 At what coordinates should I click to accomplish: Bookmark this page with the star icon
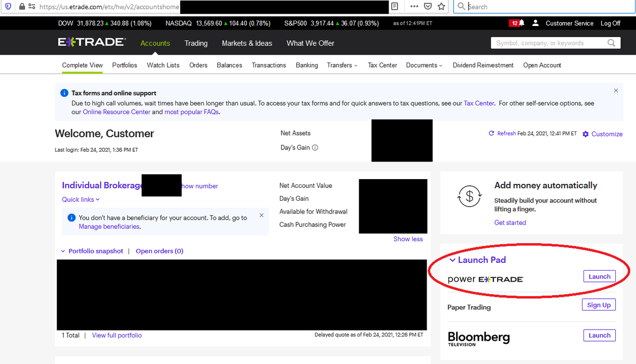[x=441, y=6]
